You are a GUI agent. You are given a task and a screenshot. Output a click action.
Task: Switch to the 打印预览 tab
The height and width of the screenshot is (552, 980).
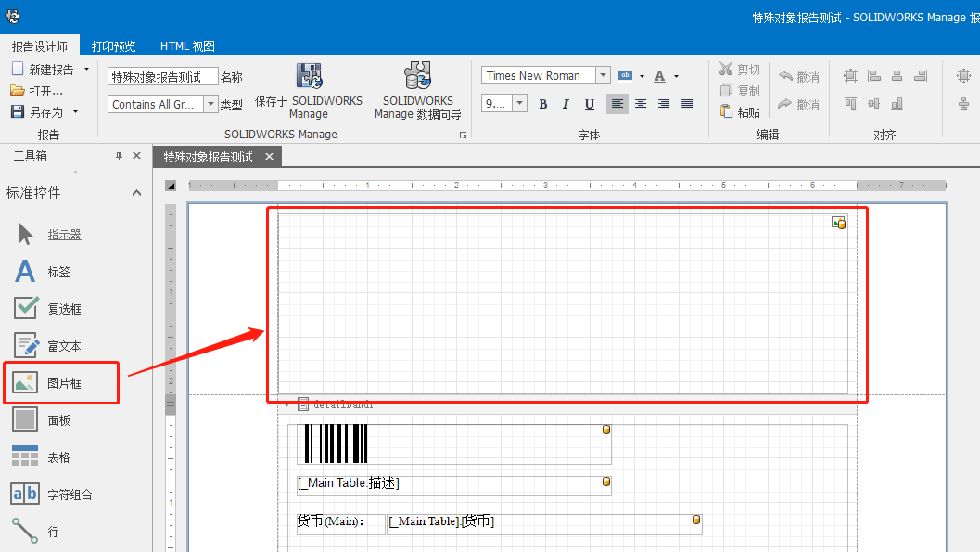[x=113, y=45]
